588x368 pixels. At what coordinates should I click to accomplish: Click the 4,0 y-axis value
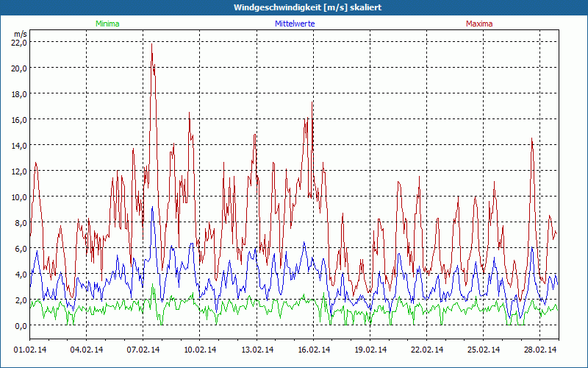pyautogui.click(x=21, y=274)
